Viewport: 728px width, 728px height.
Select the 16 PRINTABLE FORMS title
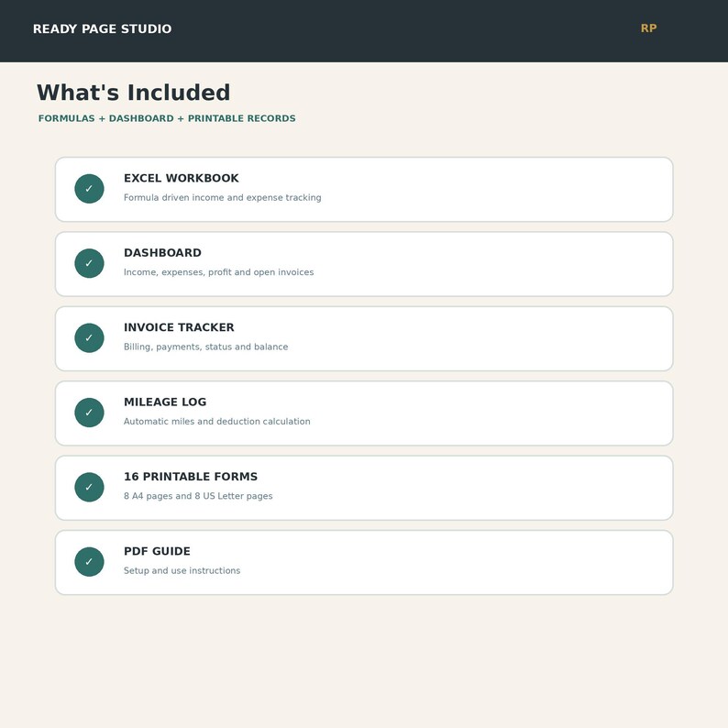coord(191,477)
